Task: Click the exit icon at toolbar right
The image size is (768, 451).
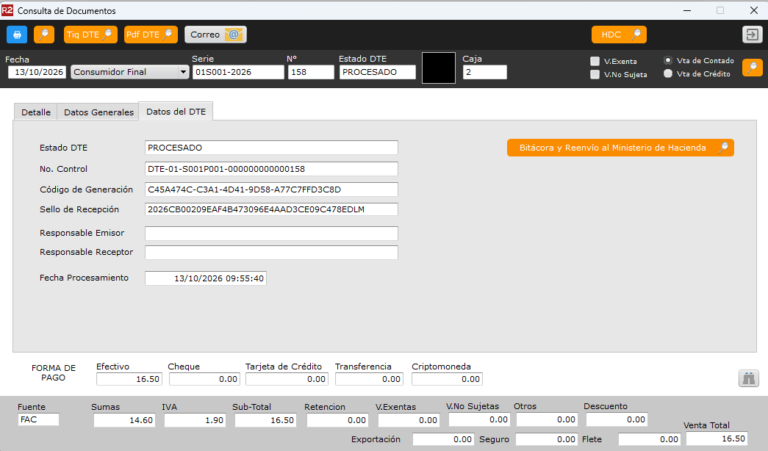Action: point(752,35)
